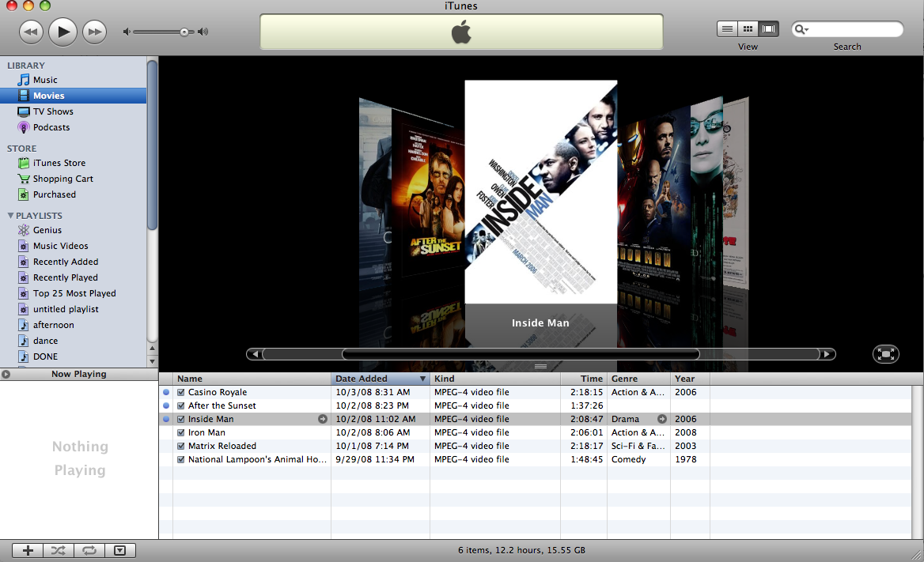Open Recently Played smart playlist
This screenshot has width=924, height=562.
tap(66, 277)
